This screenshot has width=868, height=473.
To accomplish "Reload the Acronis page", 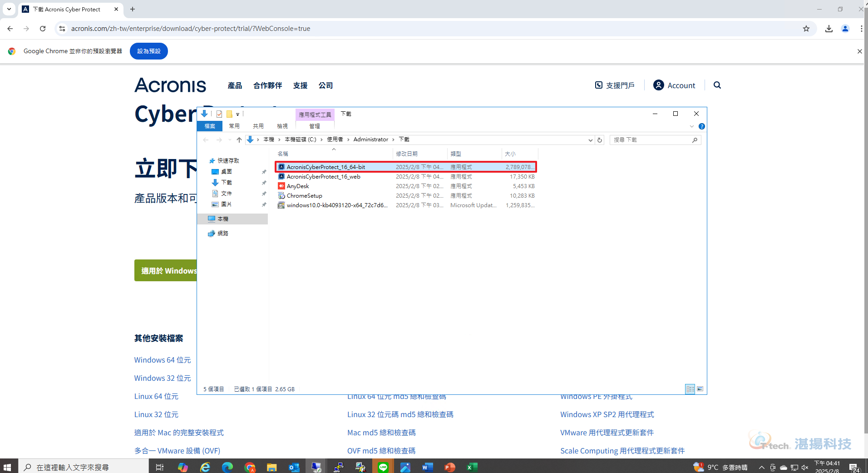I will point(43,29).
